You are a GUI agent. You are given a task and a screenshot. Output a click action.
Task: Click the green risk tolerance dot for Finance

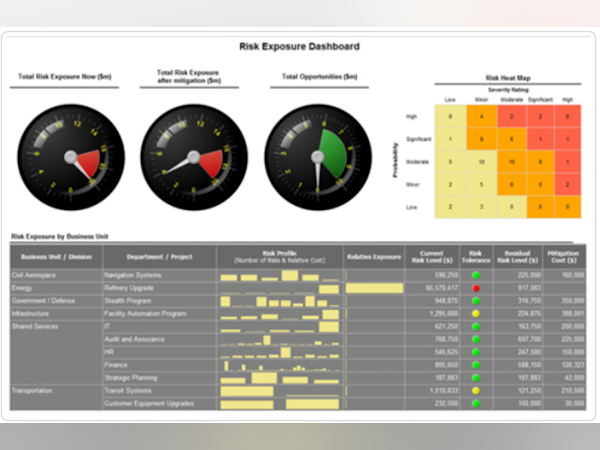tap(476, 365)
